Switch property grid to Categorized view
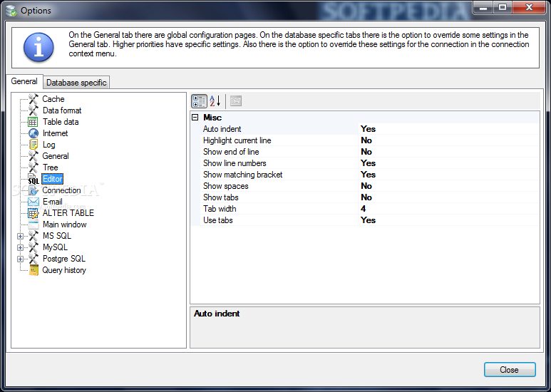The width and height of the screenshot is (551, 392). pyautogui.click(x=199, y=101)
